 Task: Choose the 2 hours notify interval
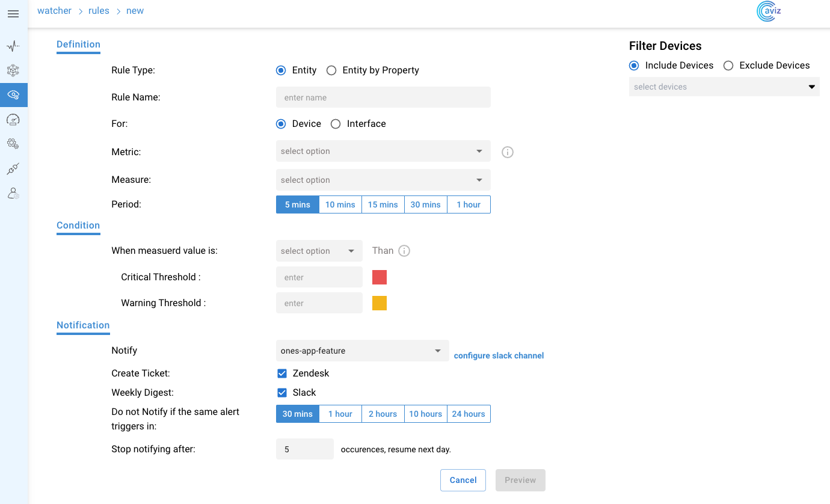(383, 414)
